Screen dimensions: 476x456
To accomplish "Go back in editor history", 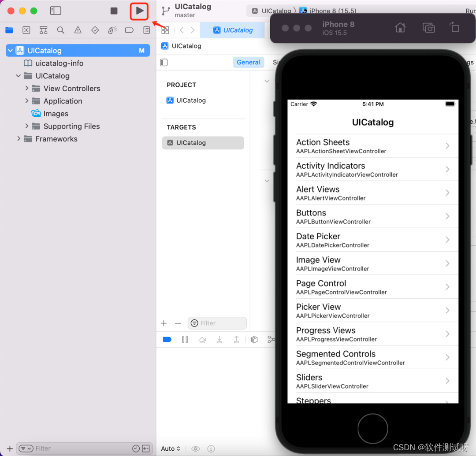I will tap(182, 30).
